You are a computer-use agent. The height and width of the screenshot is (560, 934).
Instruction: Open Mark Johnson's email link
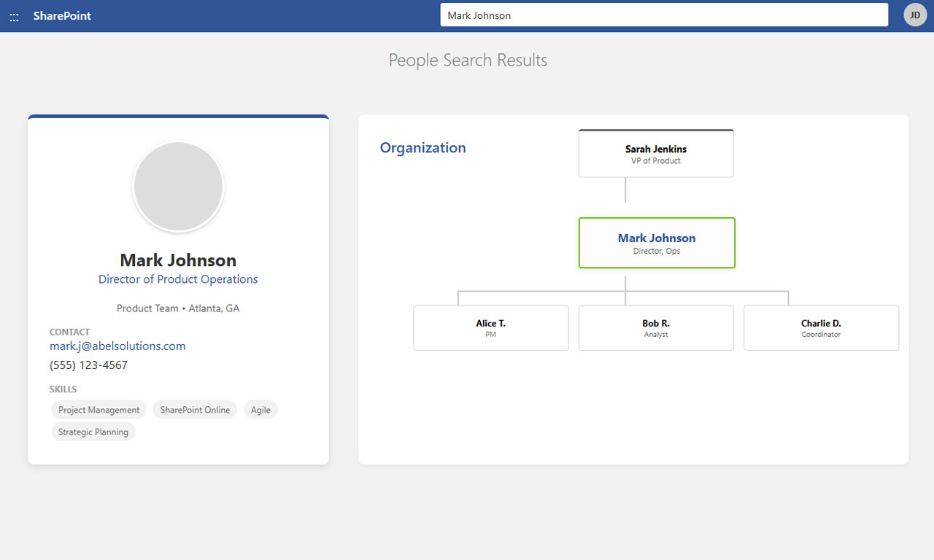[117, 346]
